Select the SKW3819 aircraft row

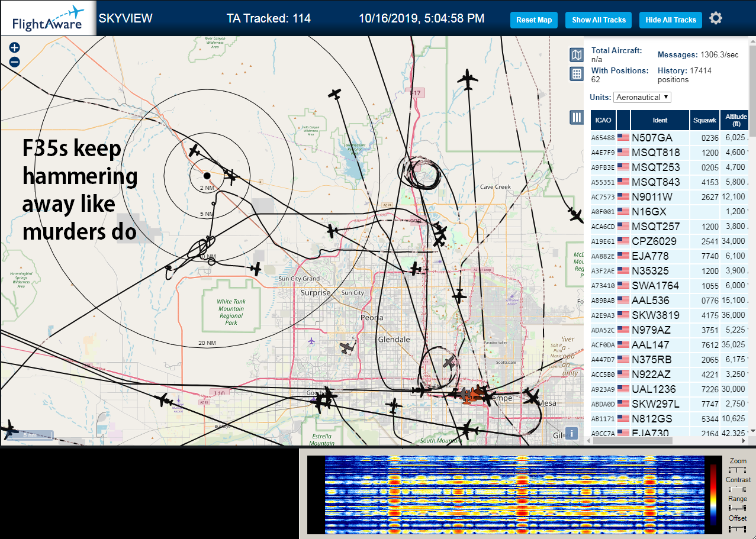point(670,315)
